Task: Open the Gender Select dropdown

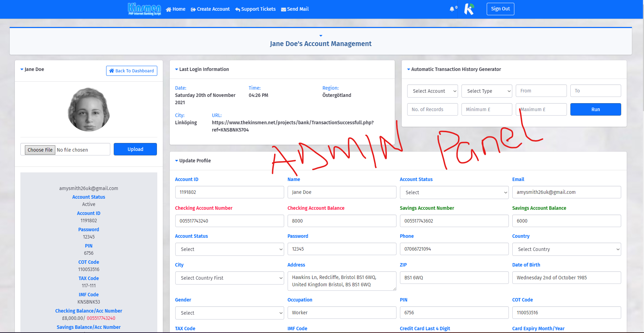Action: 230,313
